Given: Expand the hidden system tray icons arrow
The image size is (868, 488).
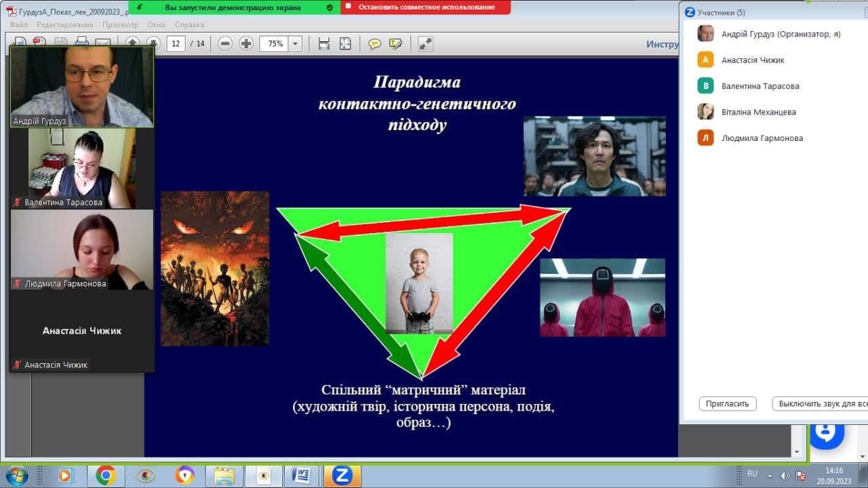Looking at the screenshot, I should [770, 475].
